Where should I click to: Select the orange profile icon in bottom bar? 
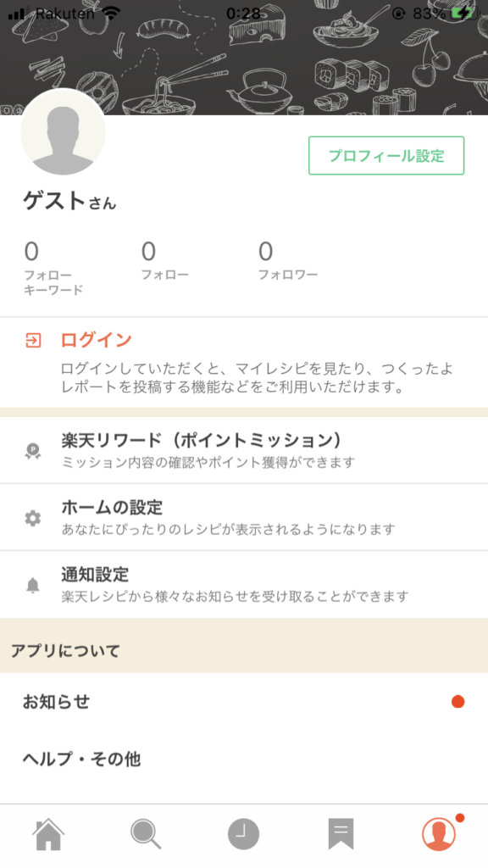pos(440,834)
